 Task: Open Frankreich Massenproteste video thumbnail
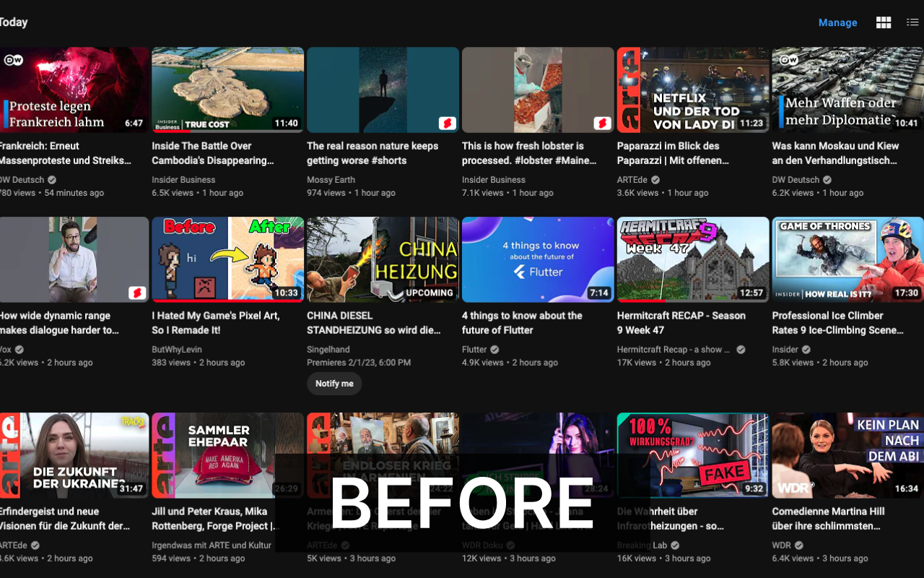tap(74, 90)
